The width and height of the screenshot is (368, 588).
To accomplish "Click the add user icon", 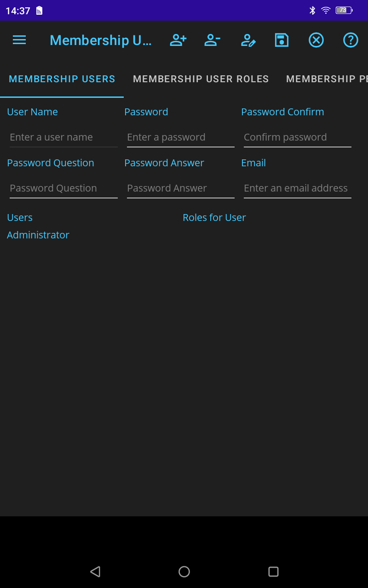I will coord(178,40).
